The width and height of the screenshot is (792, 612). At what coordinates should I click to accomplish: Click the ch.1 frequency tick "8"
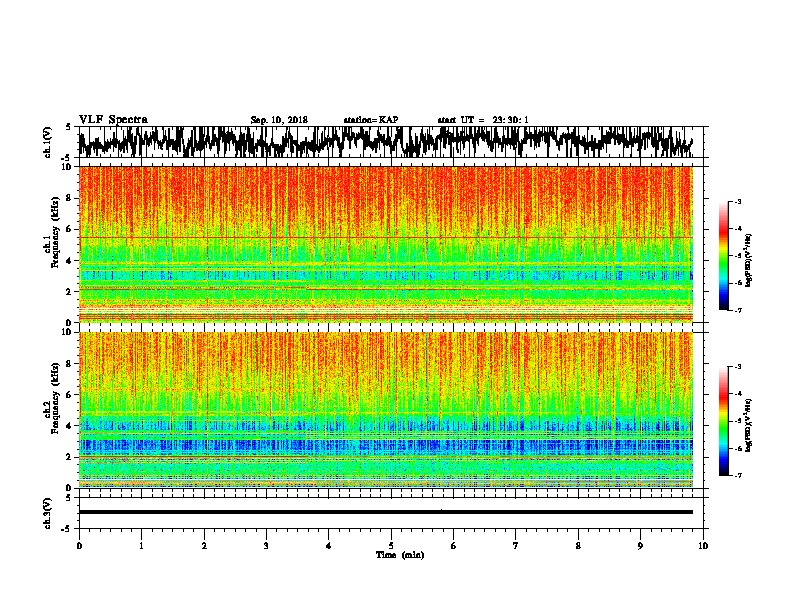(70, 198)
